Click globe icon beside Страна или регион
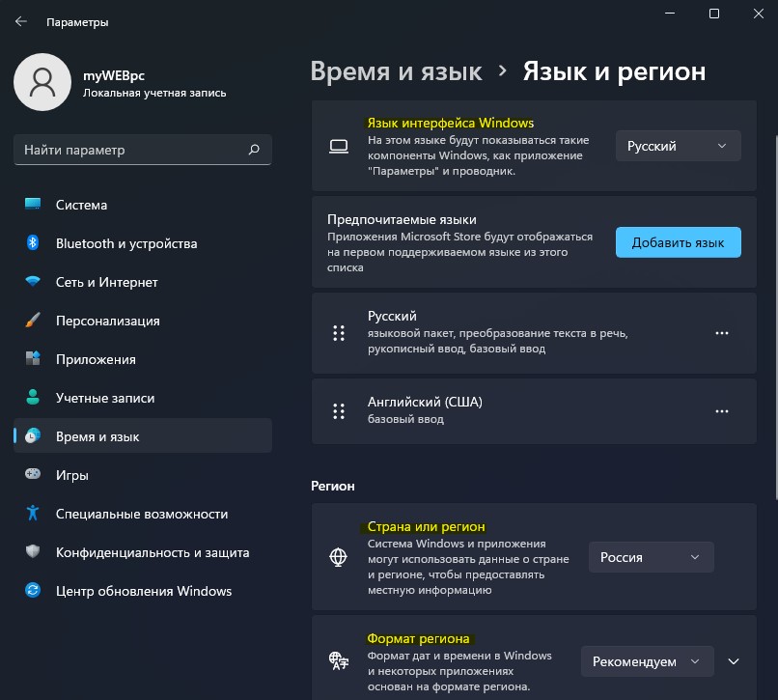The image size is (778, 700). (339, 557)
